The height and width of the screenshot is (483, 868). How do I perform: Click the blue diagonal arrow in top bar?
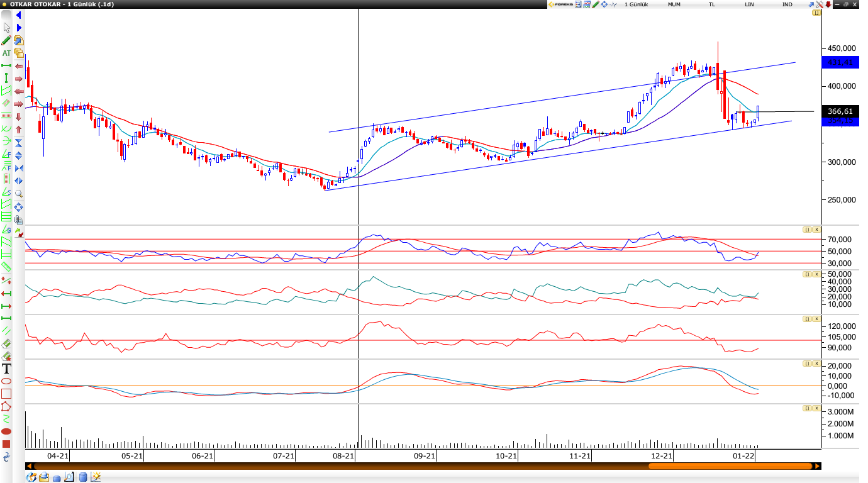pos(811,4)
